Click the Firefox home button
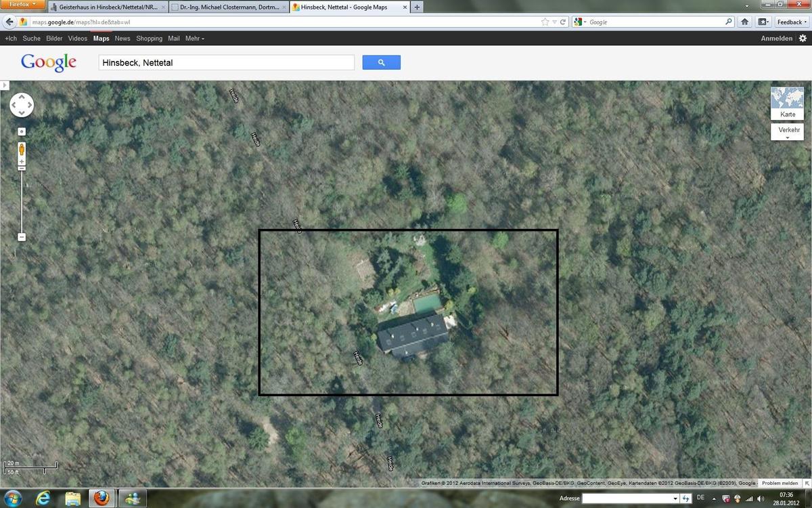Image resolution: width=812 pixels, height=508 pixels. coord(744,22)
